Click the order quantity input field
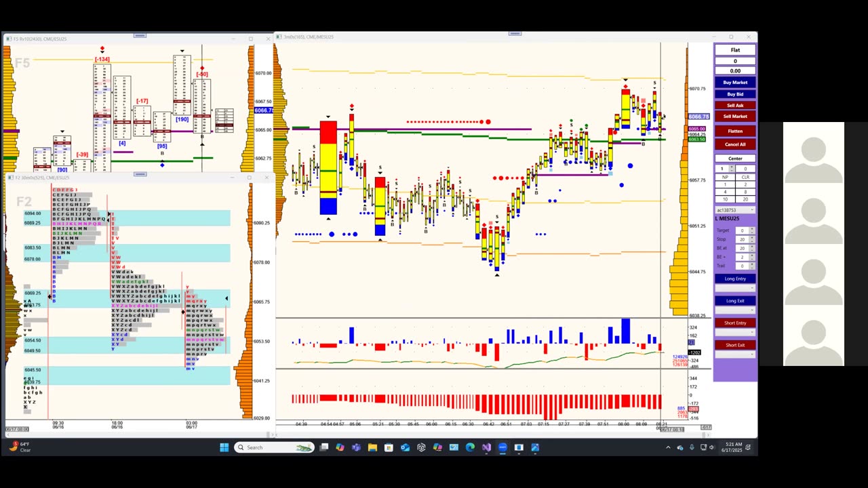Viewport: 868px width, 488px height. tap(722, 169)
